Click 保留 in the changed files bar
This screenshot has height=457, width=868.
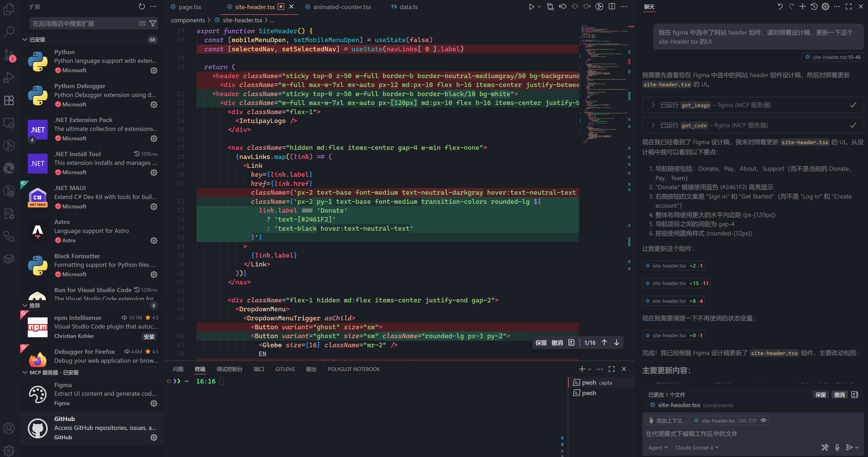820,395
